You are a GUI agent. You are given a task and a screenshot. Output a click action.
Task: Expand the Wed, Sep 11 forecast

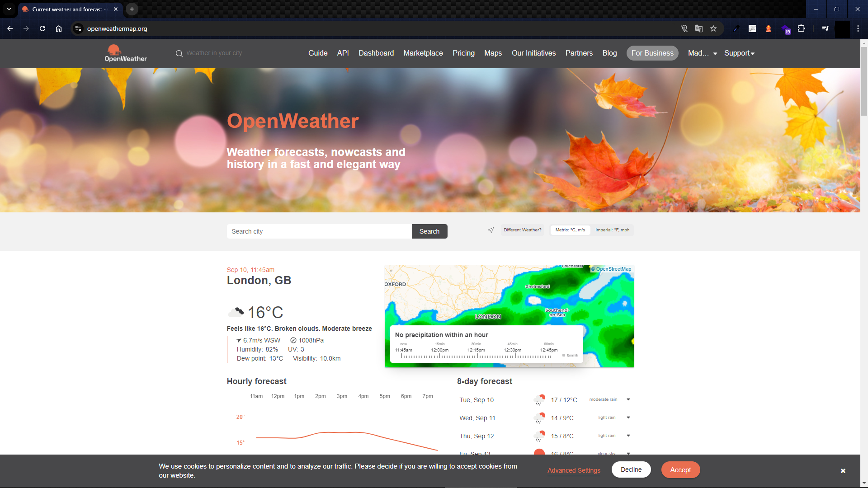628,418
